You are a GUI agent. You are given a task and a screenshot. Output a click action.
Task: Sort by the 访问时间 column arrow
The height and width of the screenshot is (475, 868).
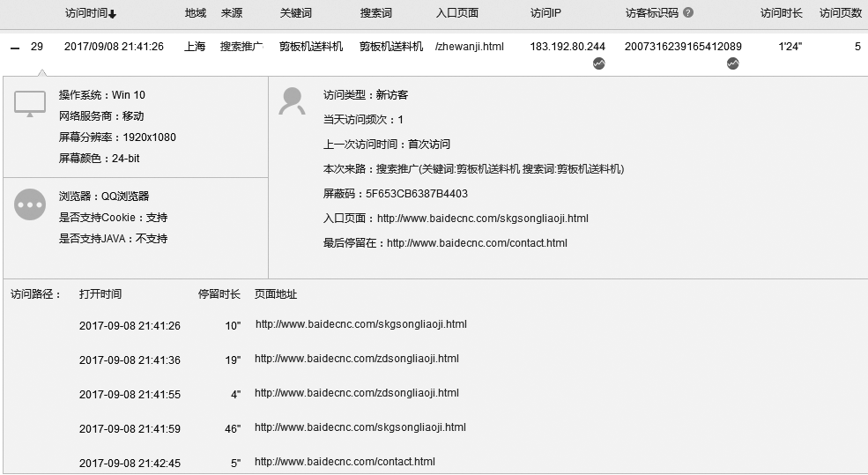click(112, 14)
